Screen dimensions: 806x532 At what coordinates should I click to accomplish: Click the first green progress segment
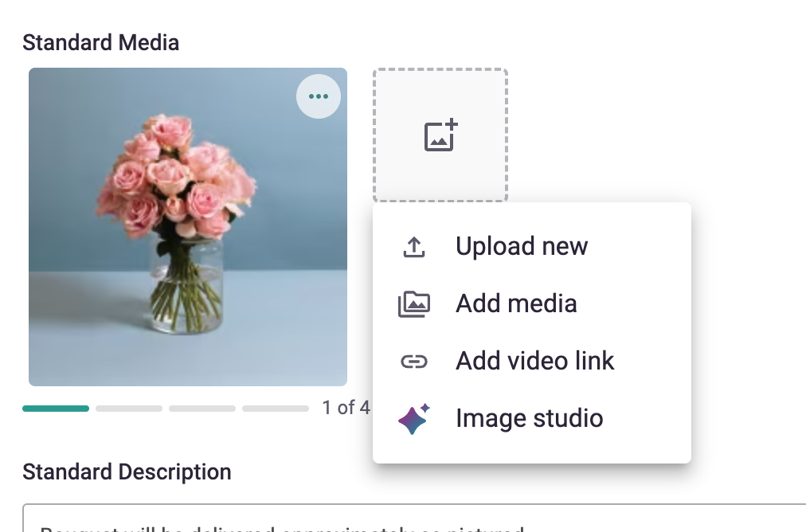(x=56, y=409)
